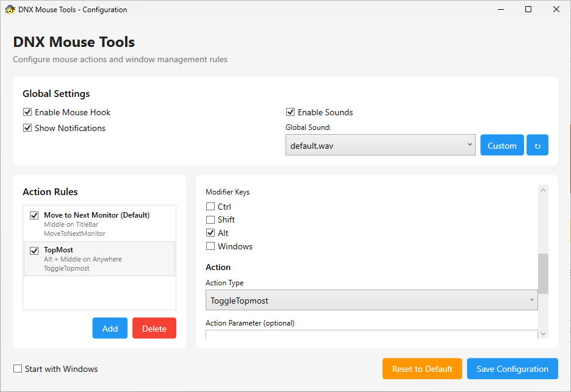Enable Start with Windows option

coord(18,369)
